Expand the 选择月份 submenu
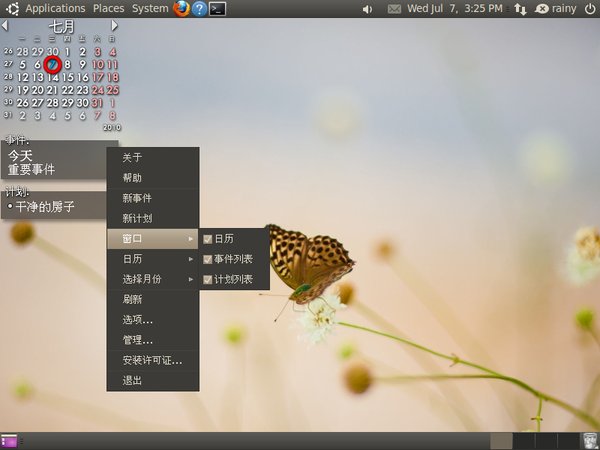This screenshot has height=450, width=600. pos(153,279)
